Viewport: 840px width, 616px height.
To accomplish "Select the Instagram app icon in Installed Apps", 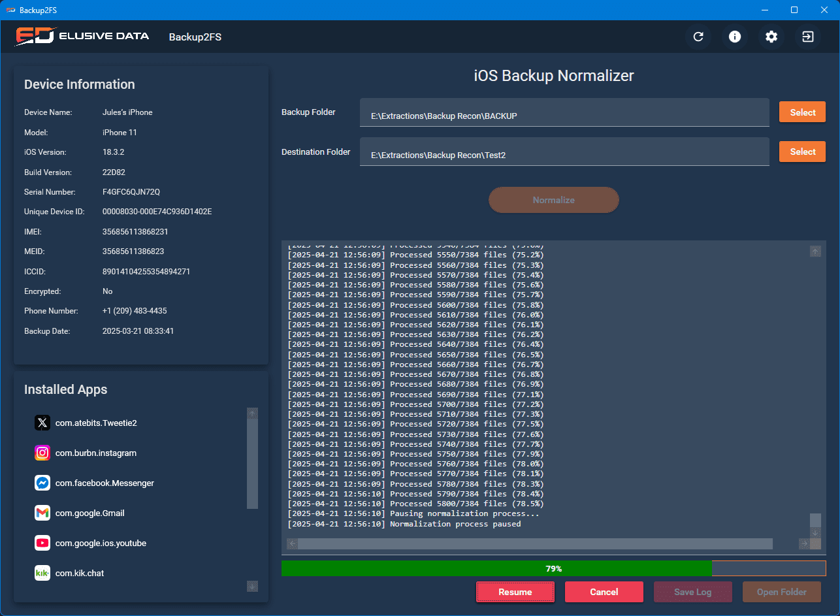I will (x=42, y=453).
